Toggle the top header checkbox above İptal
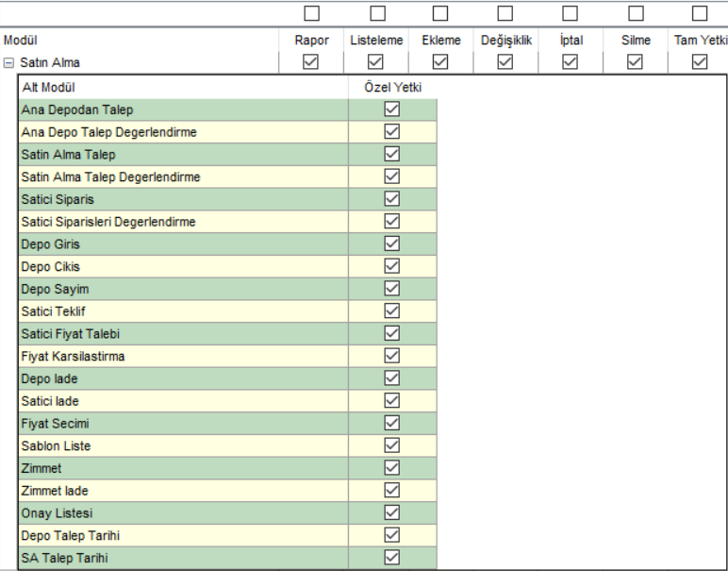The height and width of the screenshot is (571, 728). pos(571,13)
